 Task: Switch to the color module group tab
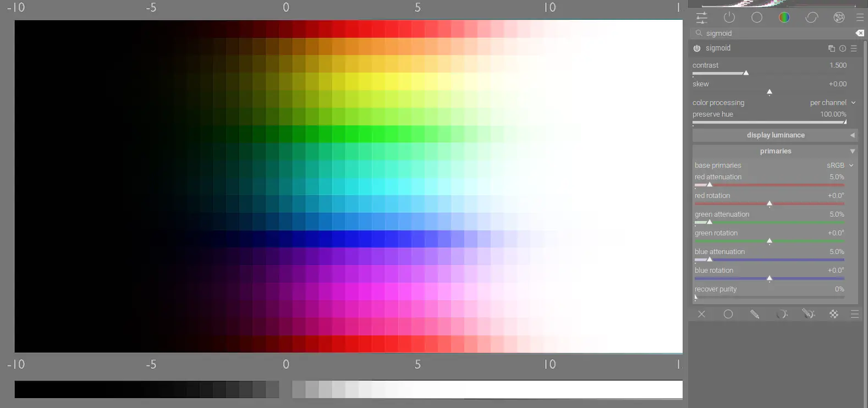[x=784, y=18]
